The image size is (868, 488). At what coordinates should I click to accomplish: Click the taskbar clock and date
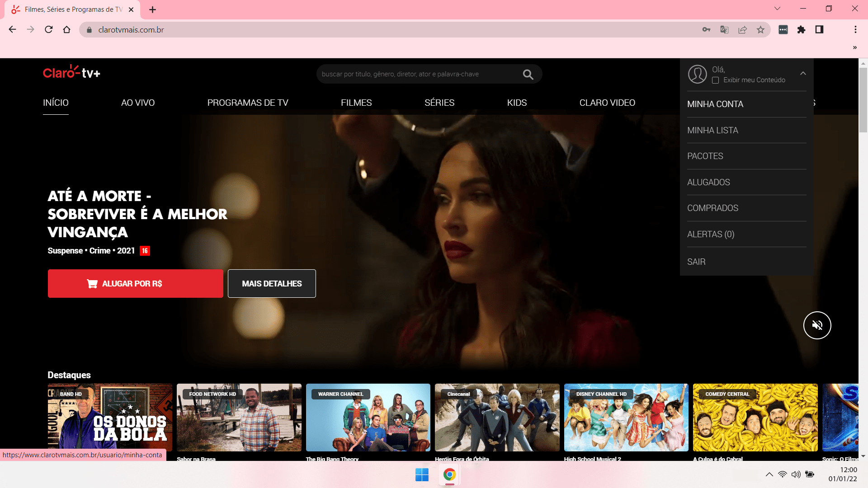[x=843, y=474]
